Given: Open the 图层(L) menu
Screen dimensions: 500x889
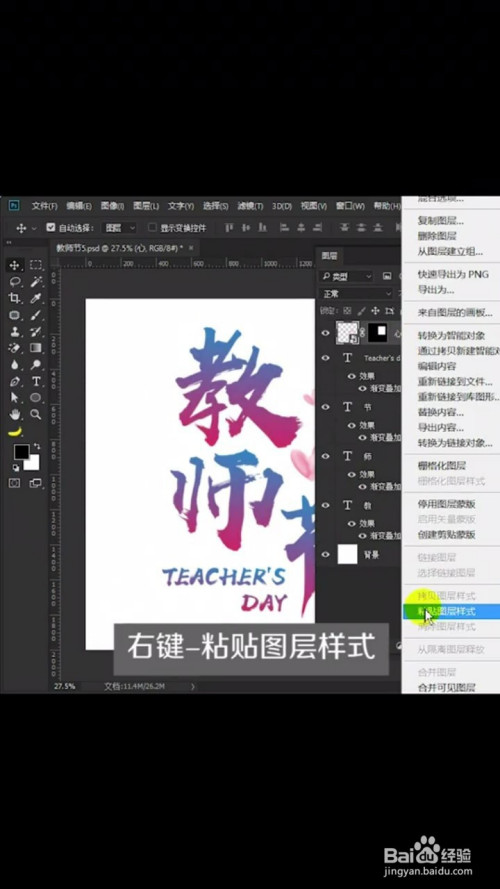Looking at the screenshot, I should [146, 206].
